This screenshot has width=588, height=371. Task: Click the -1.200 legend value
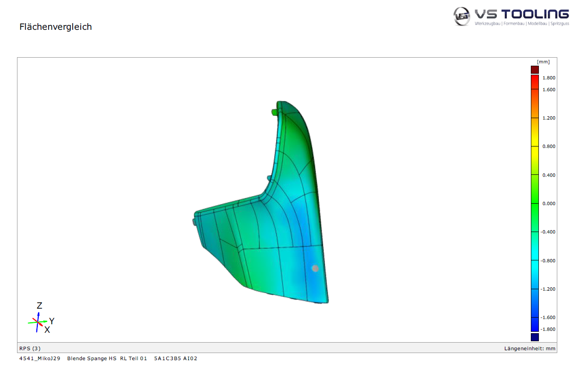point(548,289)
